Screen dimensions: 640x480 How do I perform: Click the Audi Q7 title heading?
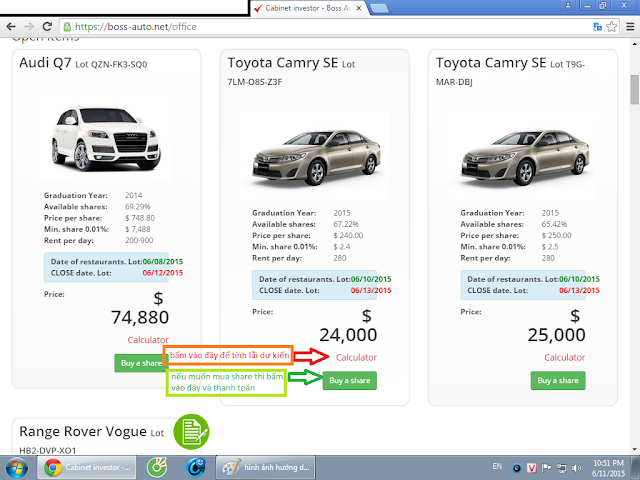[x=45, y=63]
